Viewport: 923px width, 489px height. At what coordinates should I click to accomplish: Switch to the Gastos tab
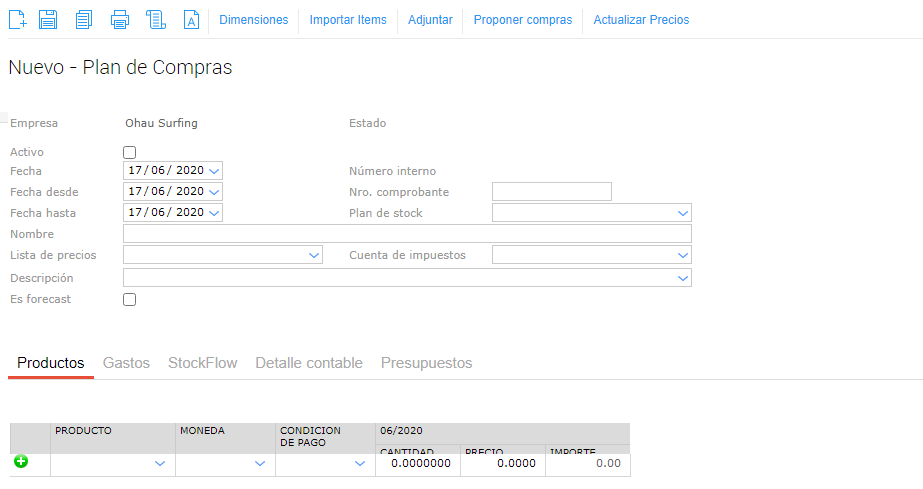[126, 363]
